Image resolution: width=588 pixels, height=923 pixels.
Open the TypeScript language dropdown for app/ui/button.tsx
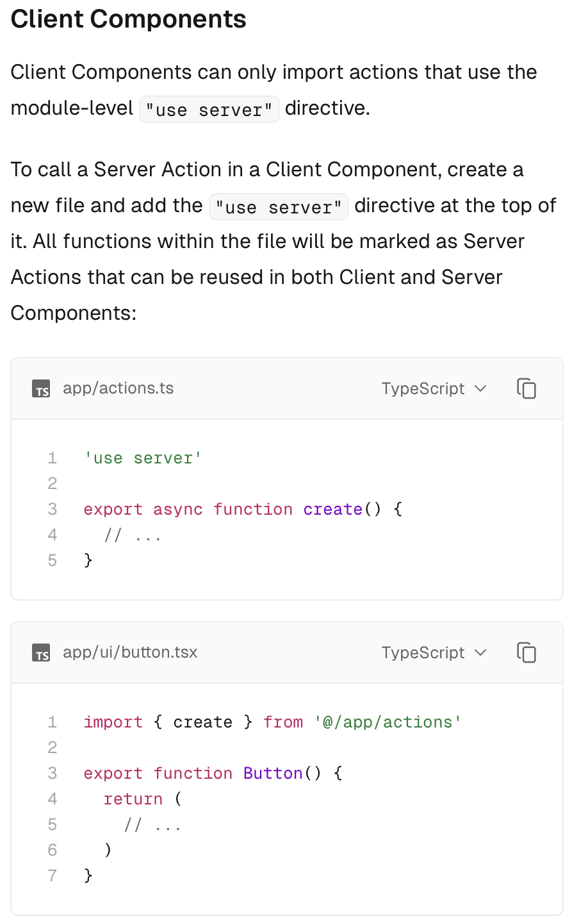tap(434, 653)
